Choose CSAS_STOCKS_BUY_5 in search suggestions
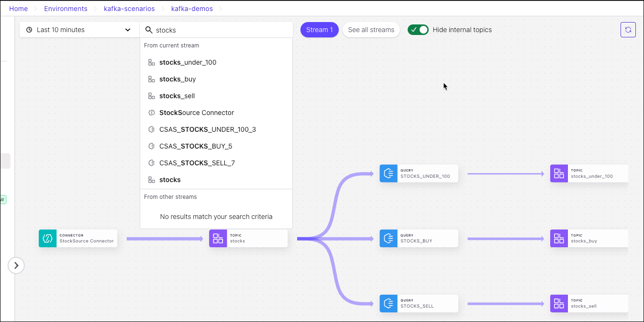The width and height of the screenshot is (644, 322). point(195,146)
